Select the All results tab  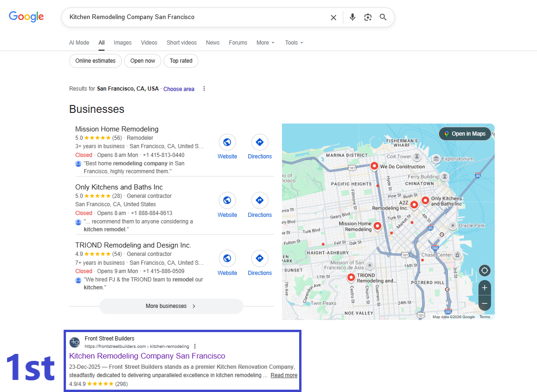(102, 43)
